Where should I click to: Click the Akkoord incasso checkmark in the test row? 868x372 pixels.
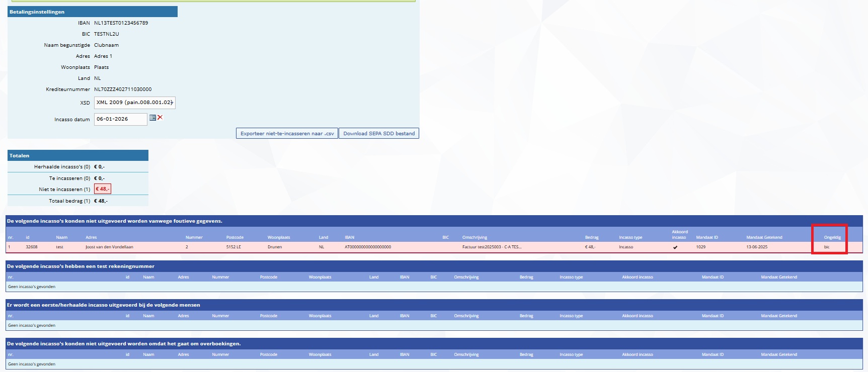click(x=675, y=247)
